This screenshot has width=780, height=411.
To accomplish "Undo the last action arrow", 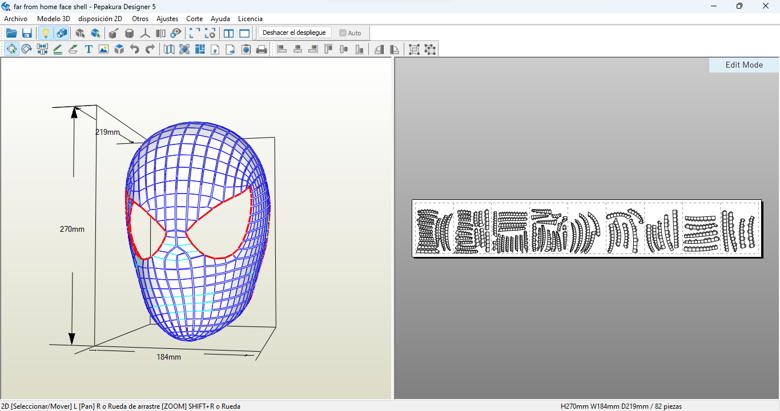I will coord(134,49).
